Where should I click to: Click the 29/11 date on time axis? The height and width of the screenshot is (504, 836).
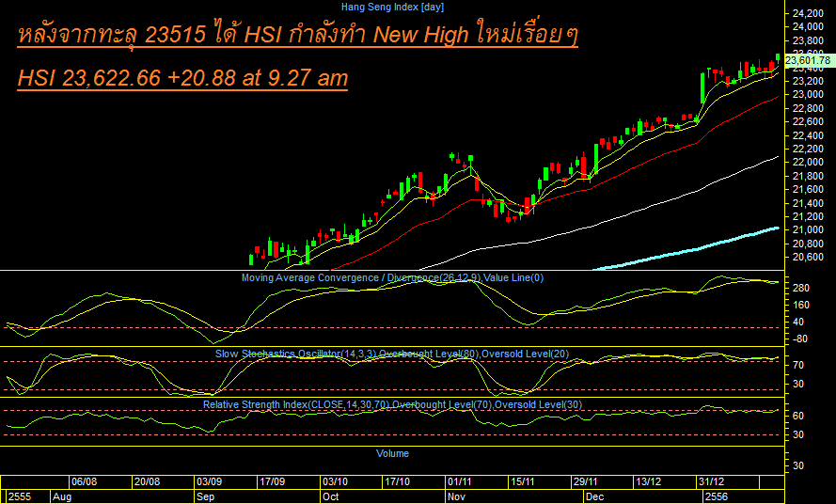pos(586,481)
